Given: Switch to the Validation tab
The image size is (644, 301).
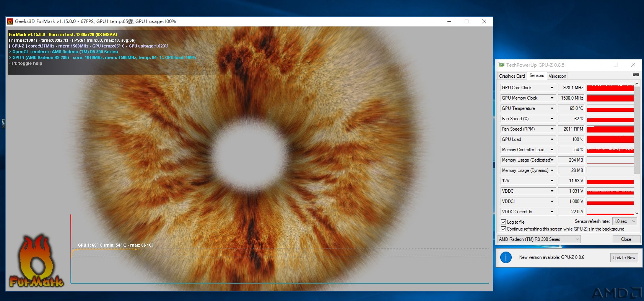Looking at the screenshot, I should click(557, 76).
